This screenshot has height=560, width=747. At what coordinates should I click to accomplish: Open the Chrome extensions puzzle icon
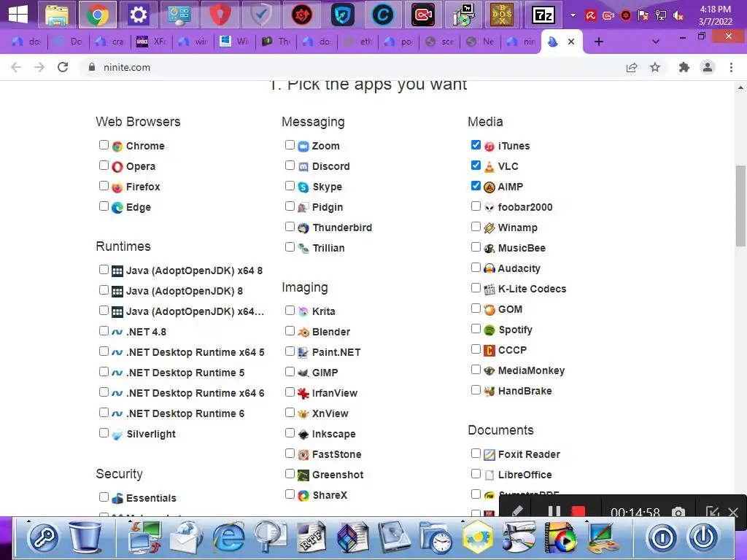(684, 67)
